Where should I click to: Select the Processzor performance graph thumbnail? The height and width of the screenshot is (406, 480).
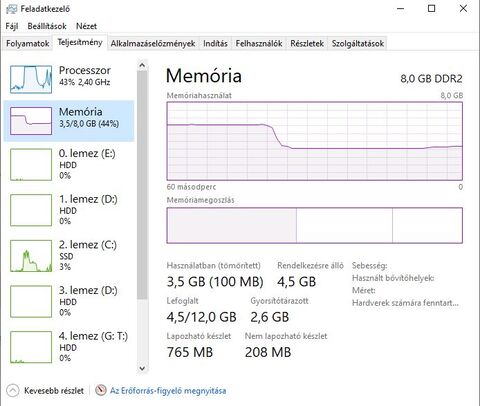point(31,79)
